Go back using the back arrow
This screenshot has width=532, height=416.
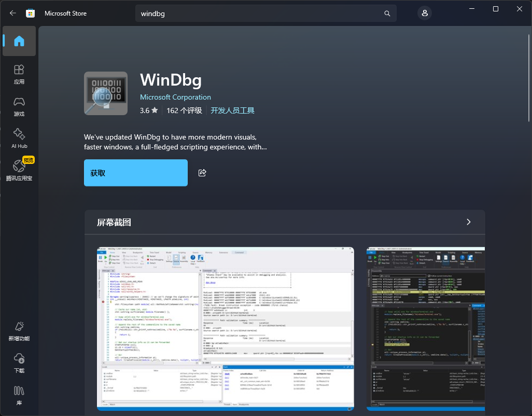click(13, 13)
